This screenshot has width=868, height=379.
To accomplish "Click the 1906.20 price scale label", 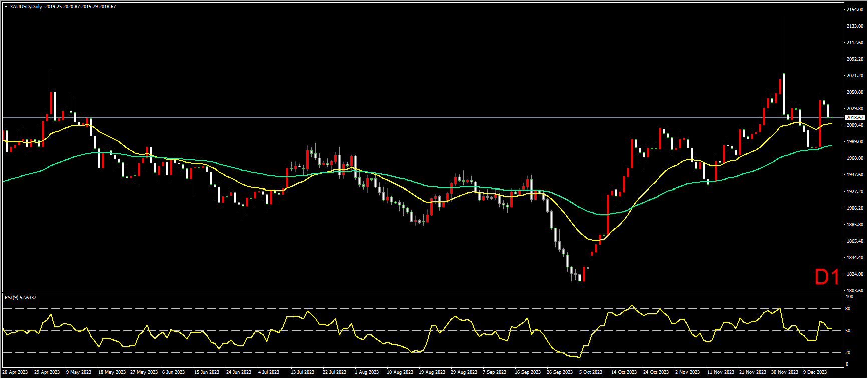I will tap(855, 208).
